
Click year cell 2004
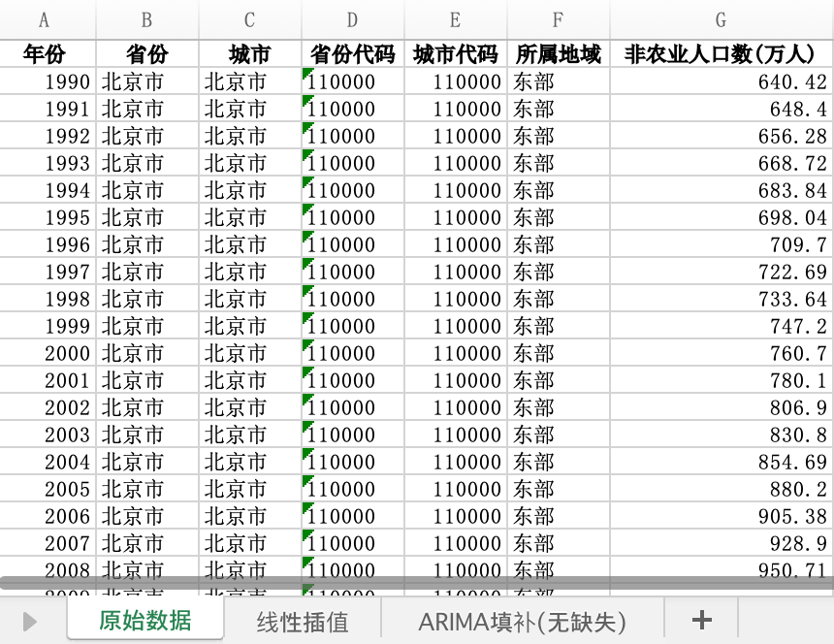click(48, 461)
